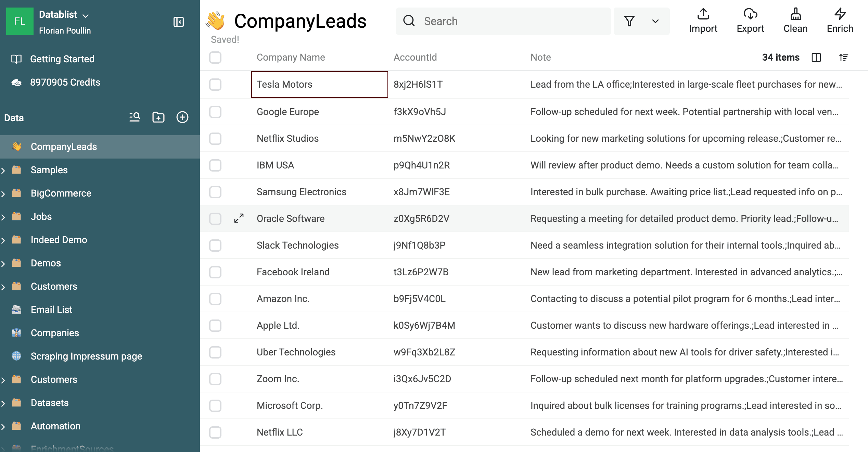This screenshot has width=868, height=452.
Task: View remaining credits balance
Action: coord(65,82)
